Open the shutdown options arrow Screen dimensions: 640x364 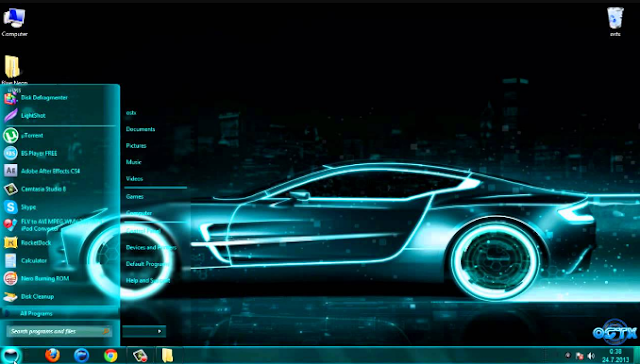coord(160,331)
